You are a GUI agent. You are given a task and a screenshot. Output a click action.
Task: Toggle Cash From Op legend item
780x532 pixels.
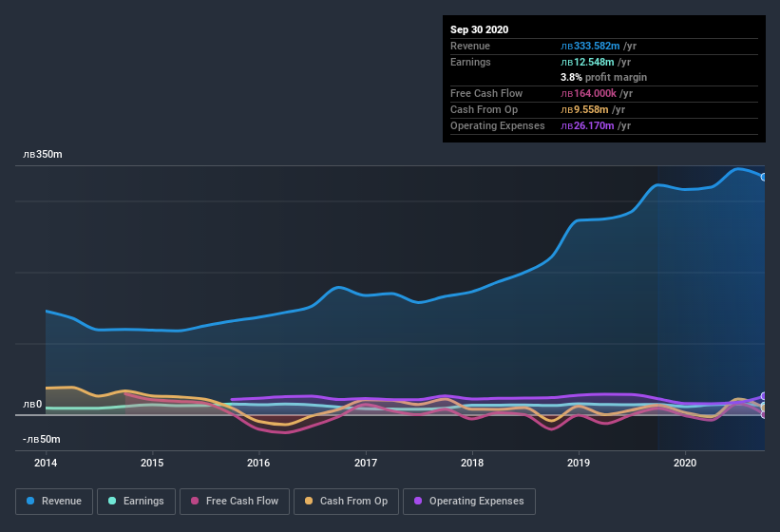pos(346,501)
